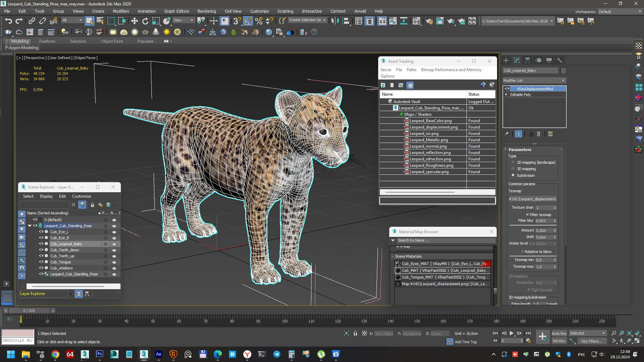Expand the Editable Poly modifier entry
The width and height of the screenshot is (644, 362).
[506, 95]
